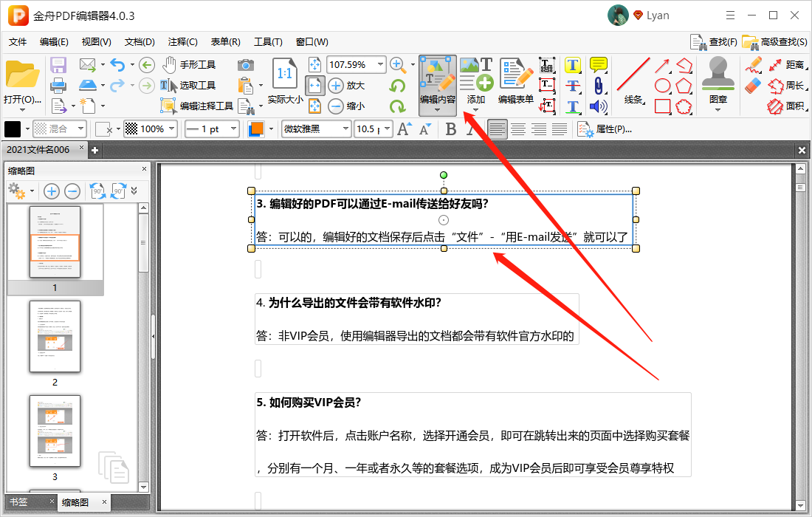Click the highlight T text icon
The image size is (812, 517).
point(572,65)
